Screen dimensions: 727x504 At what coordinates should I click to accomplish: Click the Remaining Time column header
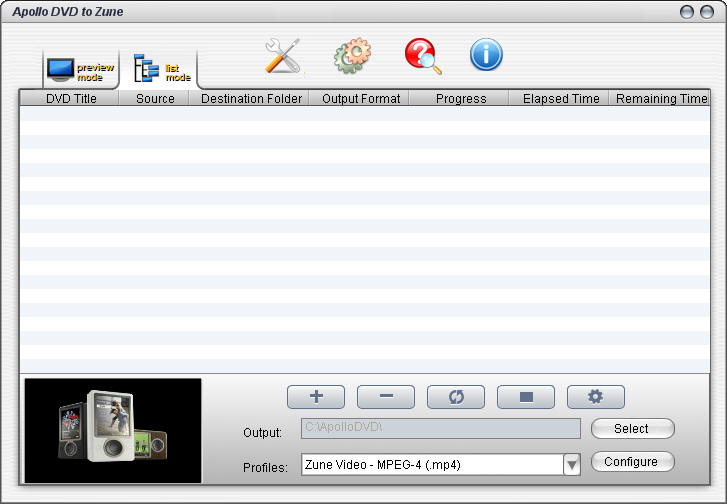(x=660, y=98)
